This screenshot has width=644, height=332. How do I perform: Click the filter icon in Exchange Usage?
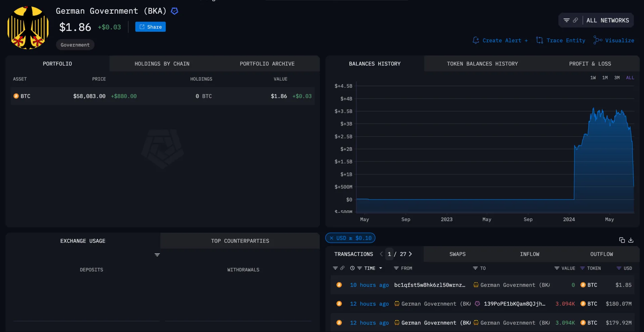click(x=157, y=255)
